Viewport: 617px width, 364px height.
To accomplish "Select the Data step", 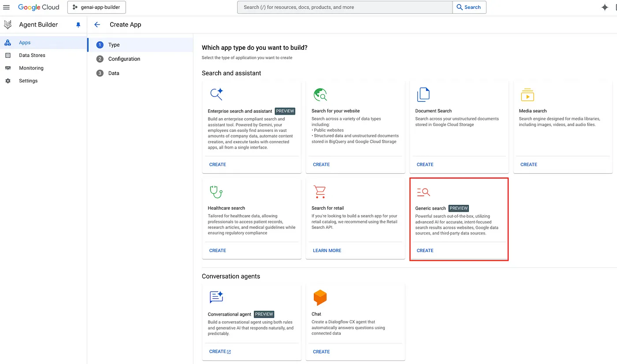I will tap(114, 73).
